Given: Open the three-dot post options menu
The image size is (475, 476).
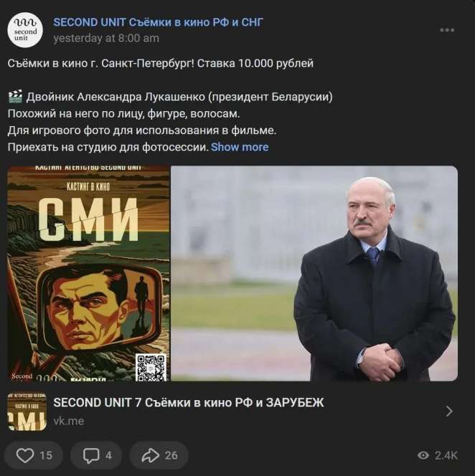Looking at the screenshot, I should click(x=447, y=30).
